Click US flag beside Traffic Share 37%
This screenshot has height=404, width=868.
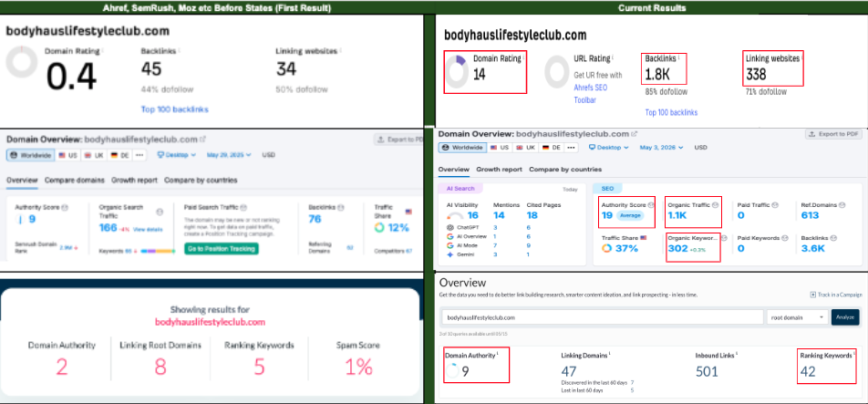643,237
